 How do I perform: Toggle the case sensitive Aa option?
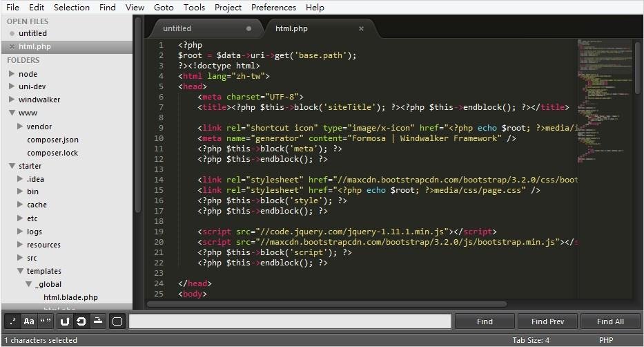29,321
